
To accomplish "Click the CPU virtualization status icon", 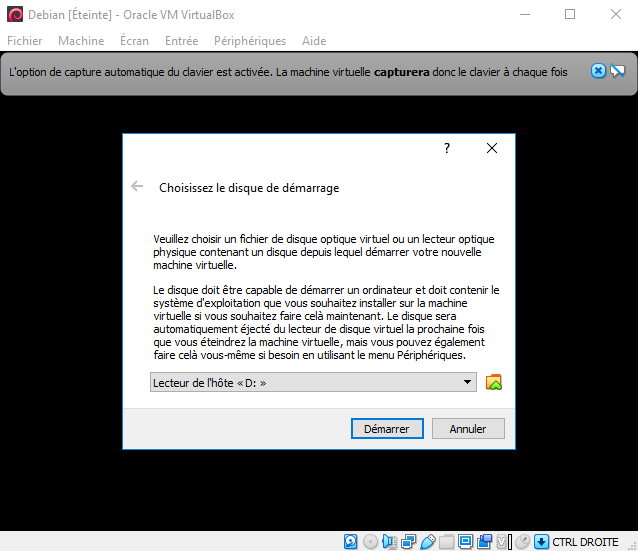I will (504, 542).
